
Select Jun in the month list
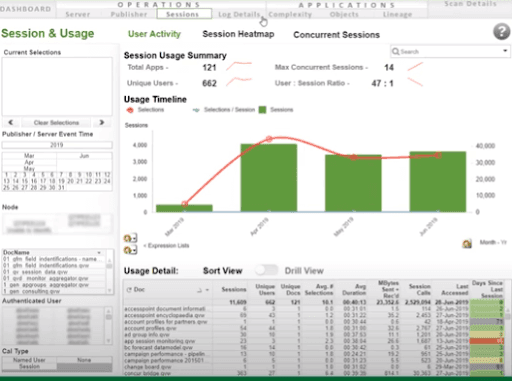coord(84,156)
